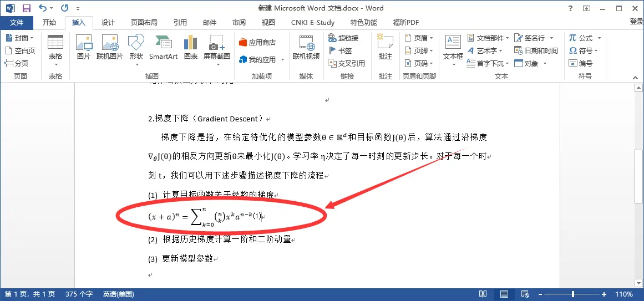Image resolution: width=644 pixels, height=301 pixels.
Task: Switch to read mode view in status bar
Action: (x=483, y=294)
